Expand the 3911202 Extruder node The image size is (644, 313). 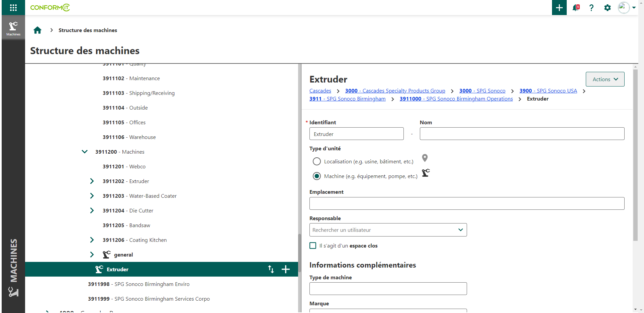pos(92,181)
